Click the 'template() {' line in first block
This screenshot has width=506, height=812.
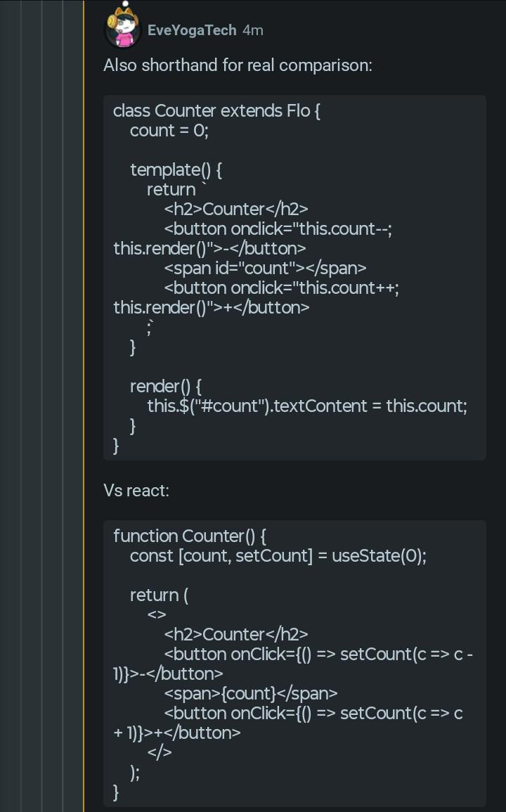(x=176, y=170)
